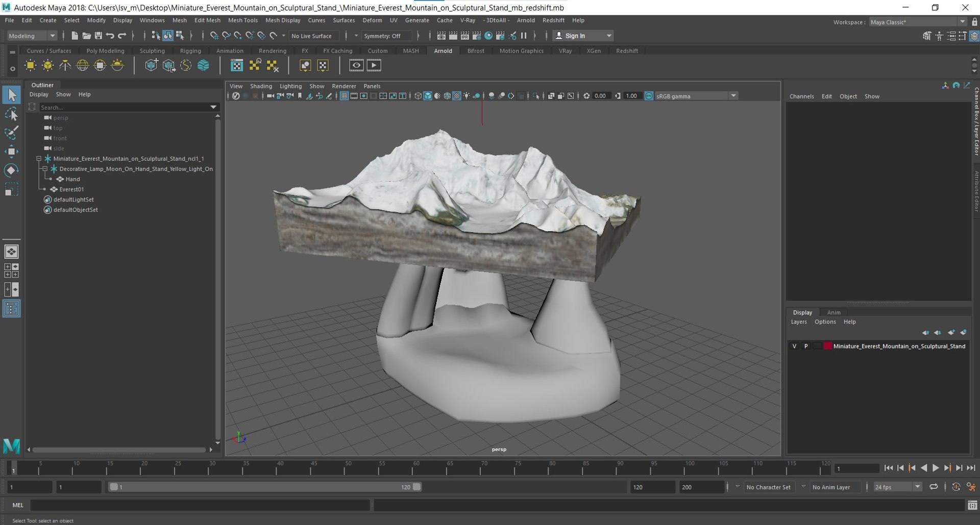The height and width of the screenshot is (525, 980).
Task: Click the time range slider bar
Action: pos(265,487)
